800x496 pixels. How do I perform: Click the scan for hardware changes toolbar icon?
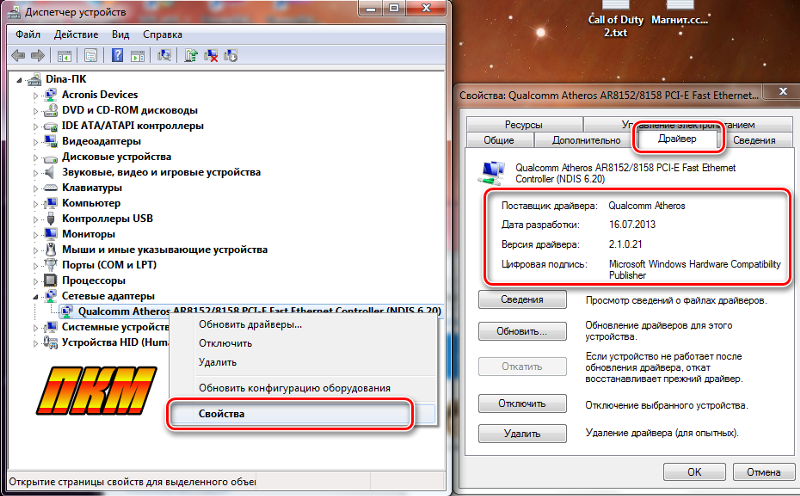(165, 55)
